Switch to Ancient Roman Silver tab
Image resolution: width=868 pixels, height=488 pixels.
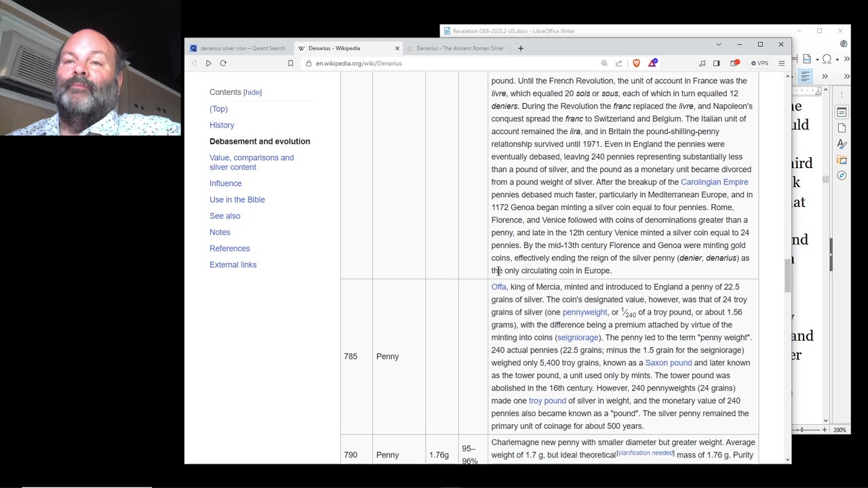(x=456, y=48)
